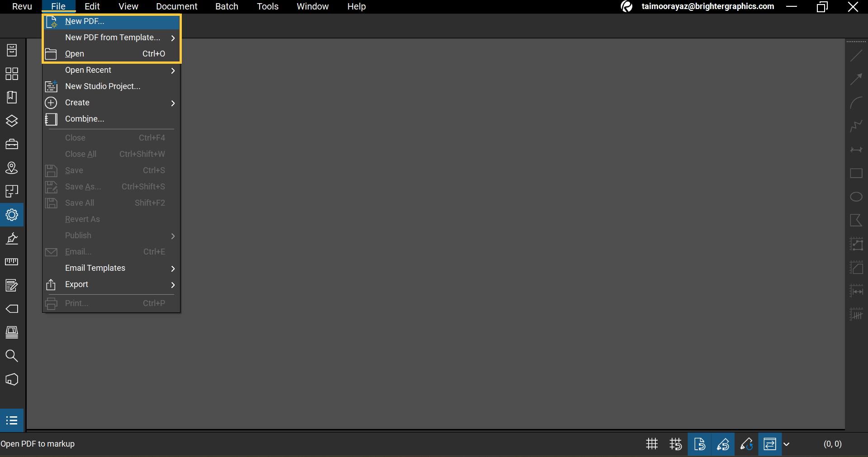Image resolution: width=868 pixels, height=457 pixels.
Task: Open the Thumbnails panel in sidebar
Action: pos(12,74)
